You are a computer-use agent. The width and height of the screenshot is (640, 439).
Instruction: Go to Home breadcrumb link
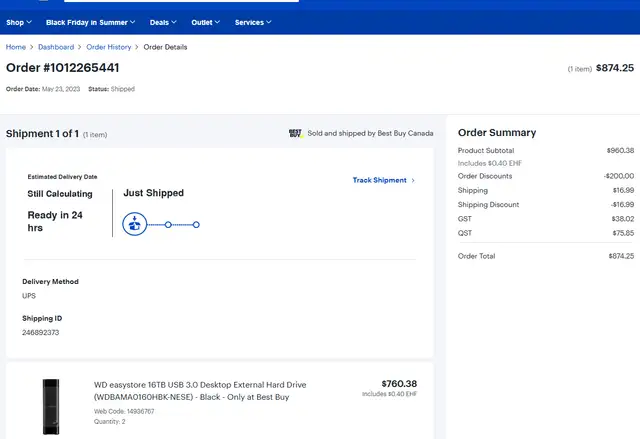pos(16,47)
